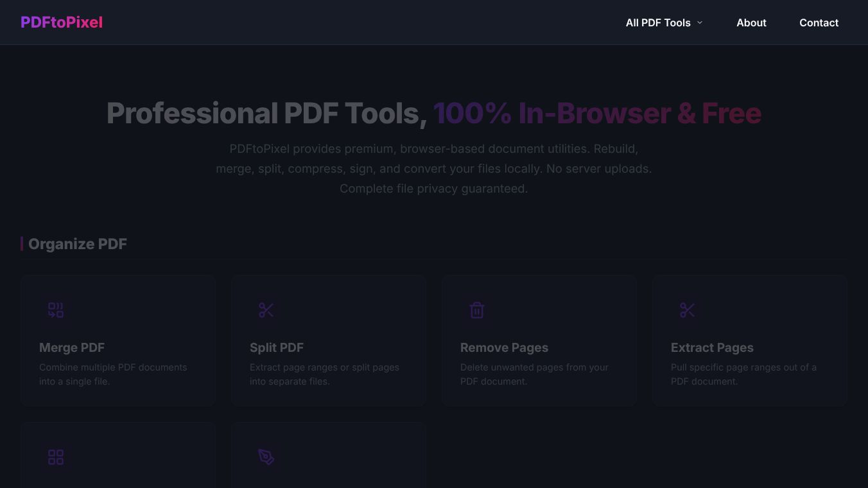The height and width of the screenshot is (488, 868).
Task: Click the Extract Pages scissors icon
Action: click(x=688, y=310)
